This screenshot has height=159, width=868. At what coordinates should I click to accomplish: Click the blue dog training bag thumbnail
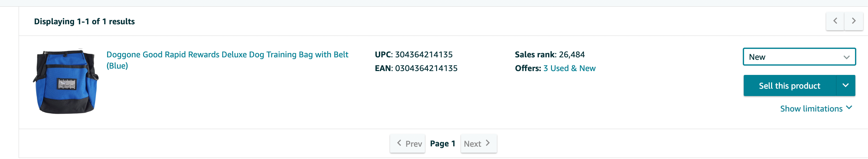pos(66,82)
